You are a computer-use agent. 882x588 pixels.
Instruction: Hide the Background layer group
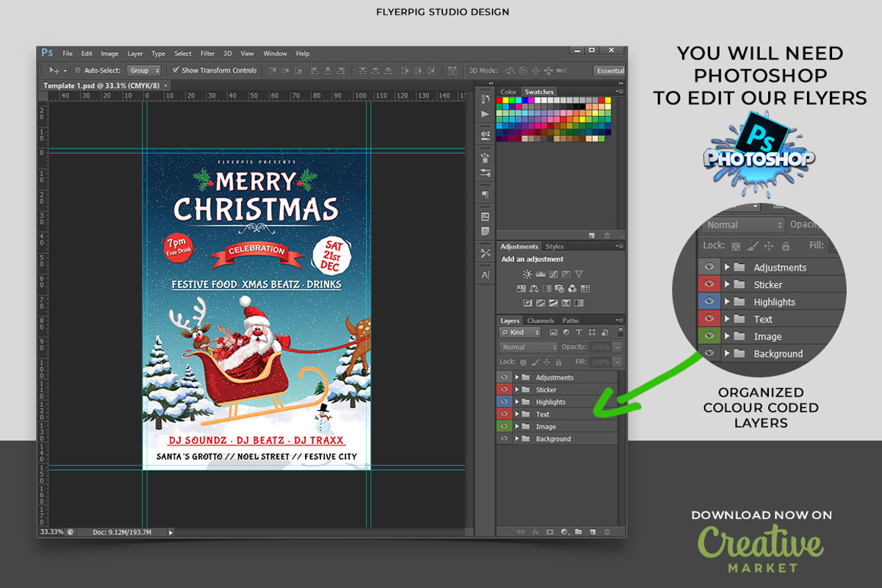[503, 439]
